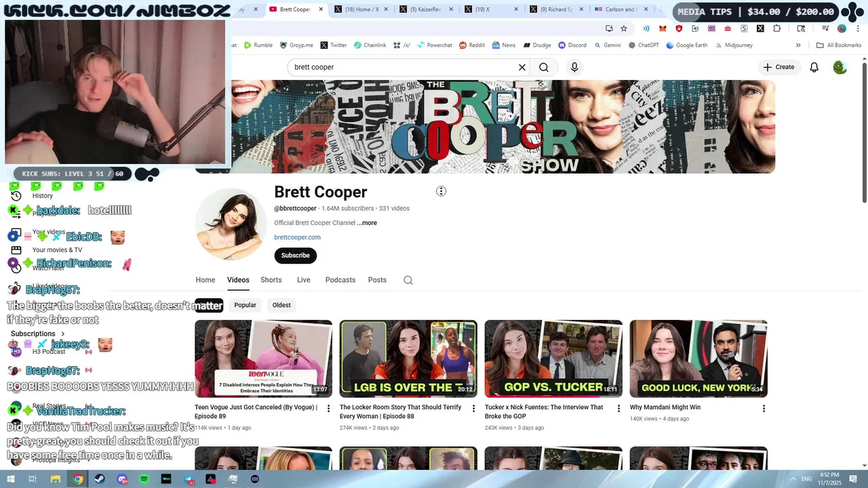Image resolution: width=868 pixels, height=488 pixels.
Task: Click the search magnifier button
Action: 544,67
